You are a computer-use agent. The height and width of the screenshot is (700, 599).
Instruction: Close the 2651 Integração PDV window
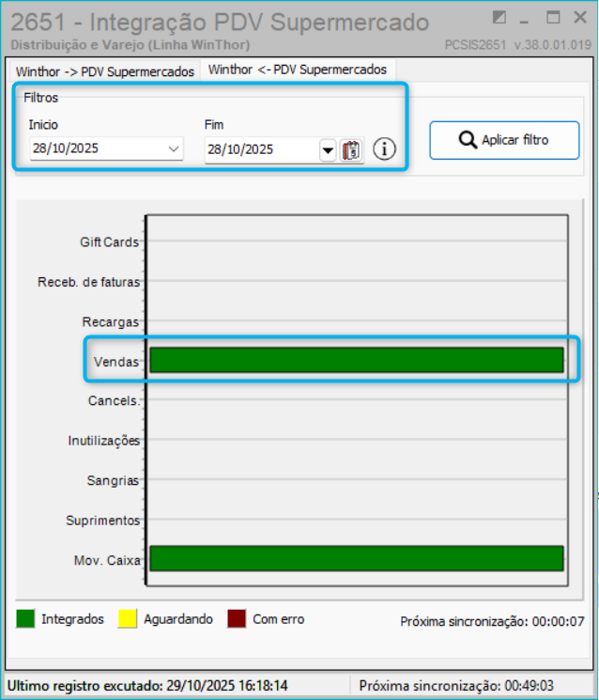[580, 18]
